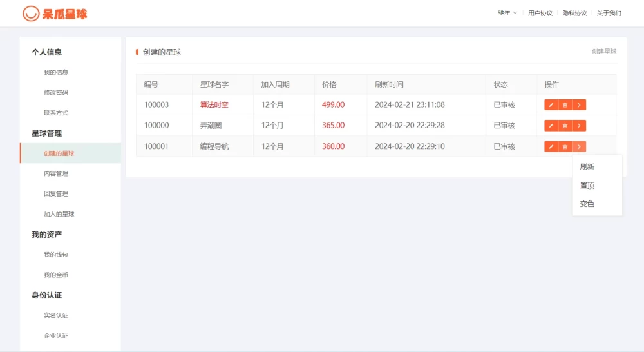The width and height of the screenshot is (644, 352).
Task: Open more actions arrow for 弄潮圈
Action: (x=579, y=126)
